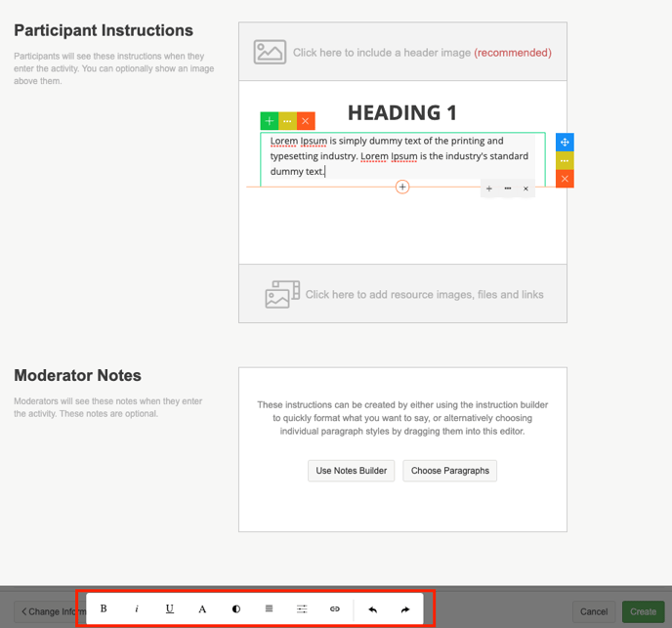Open the yellow ellipsis menu on right side
The image size is (672, 628).
565,161
